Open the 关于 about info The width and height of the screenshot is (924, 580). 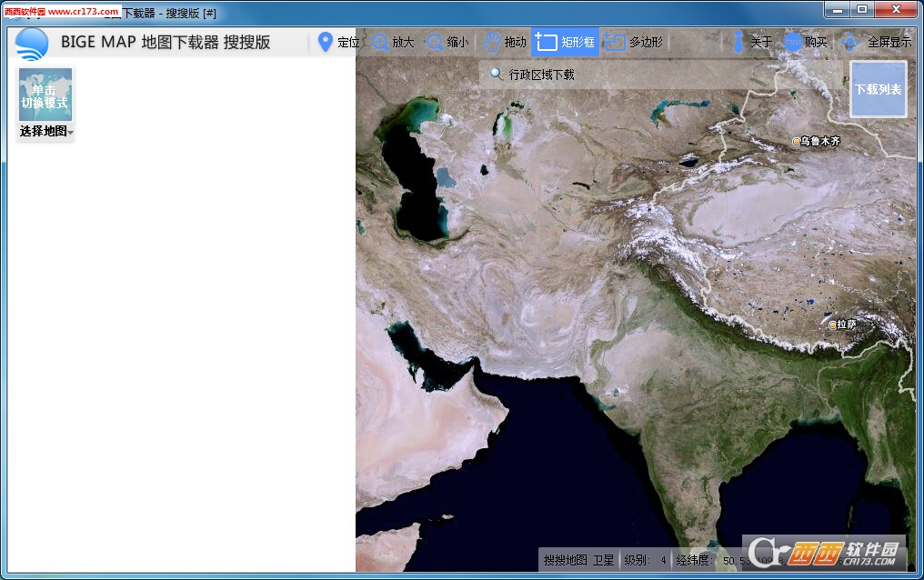click(x=752, y=43)
